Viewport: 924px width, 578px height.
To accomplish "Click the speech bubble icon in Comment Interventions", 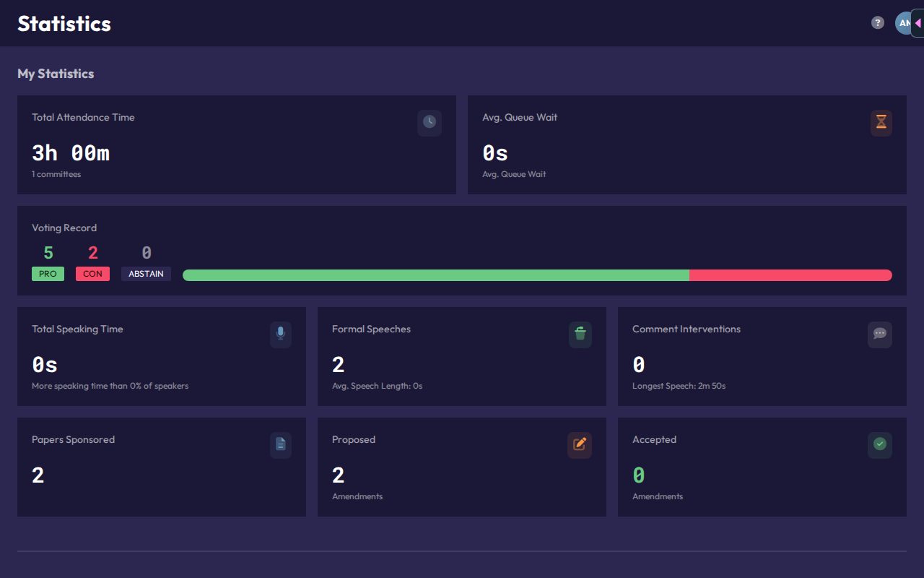I will 880,335.
